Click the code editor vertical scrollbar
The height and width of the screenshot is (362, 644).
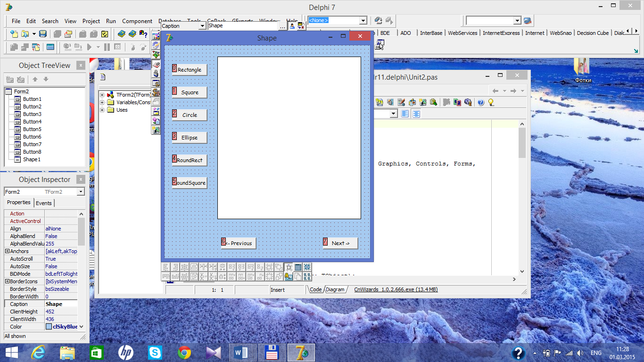pos(522,198)
